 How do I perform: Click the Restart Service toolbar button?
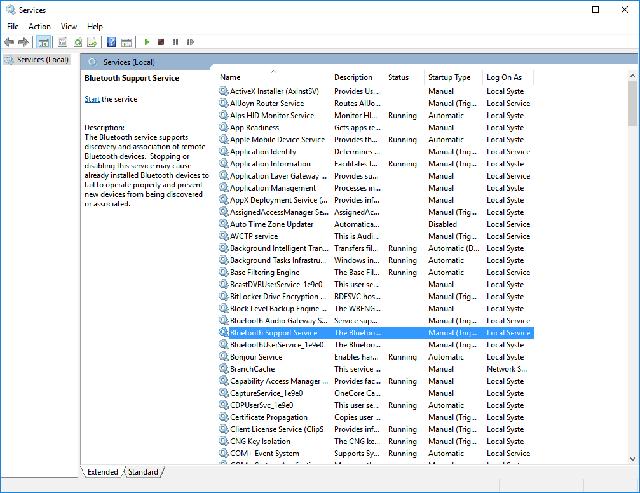190,42
